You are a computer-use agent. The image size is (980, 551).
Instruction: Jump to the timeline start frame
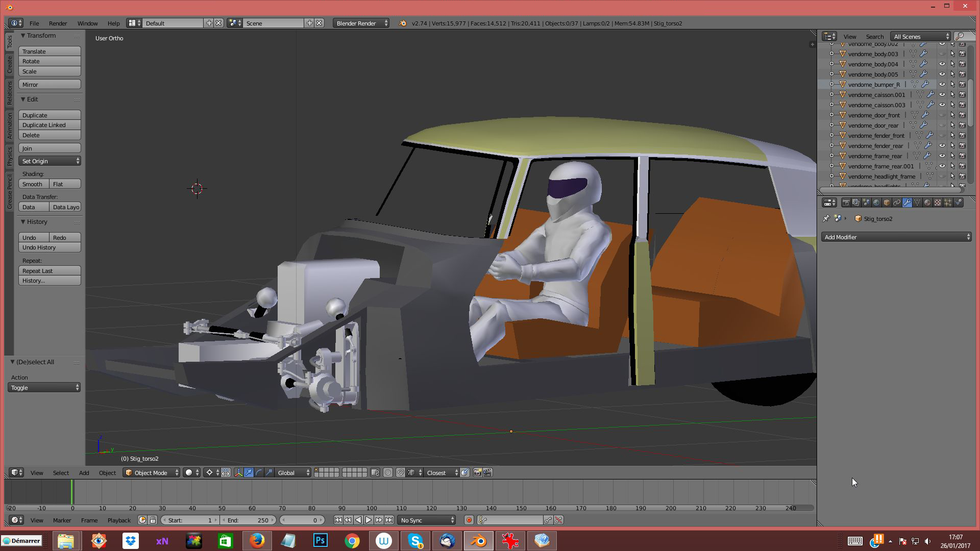pyautogui.click(x=338, y=520)
